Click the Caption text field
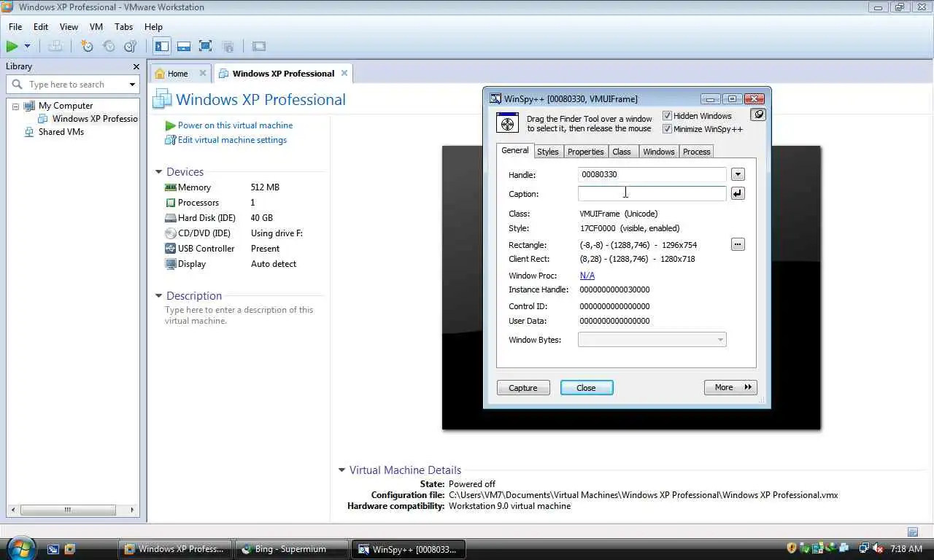Image resolution: width=934 pixels, height=560 pixels. coord(652,193)
